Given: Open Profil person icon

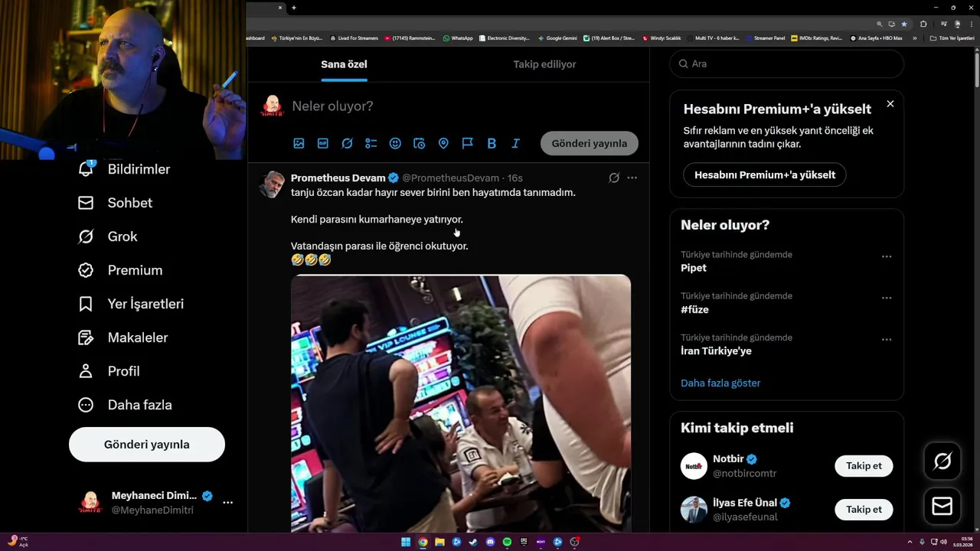Looking at the screenshot, I should (x=86, y=371).
